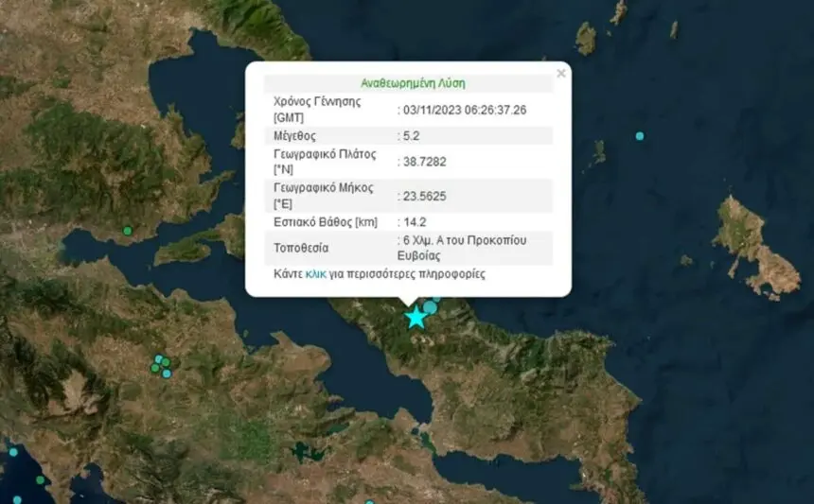Click the 'Μέγεθος' row label

(296, 135)
